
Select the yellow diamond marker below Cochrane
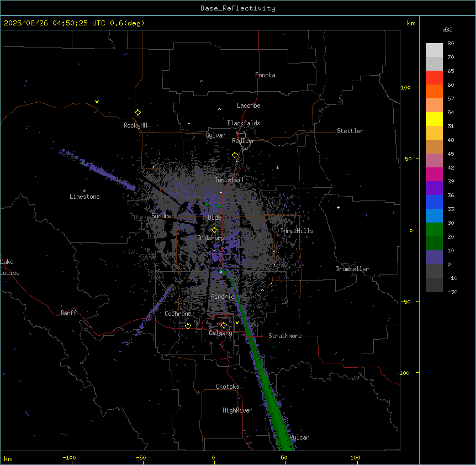[188, 326]
